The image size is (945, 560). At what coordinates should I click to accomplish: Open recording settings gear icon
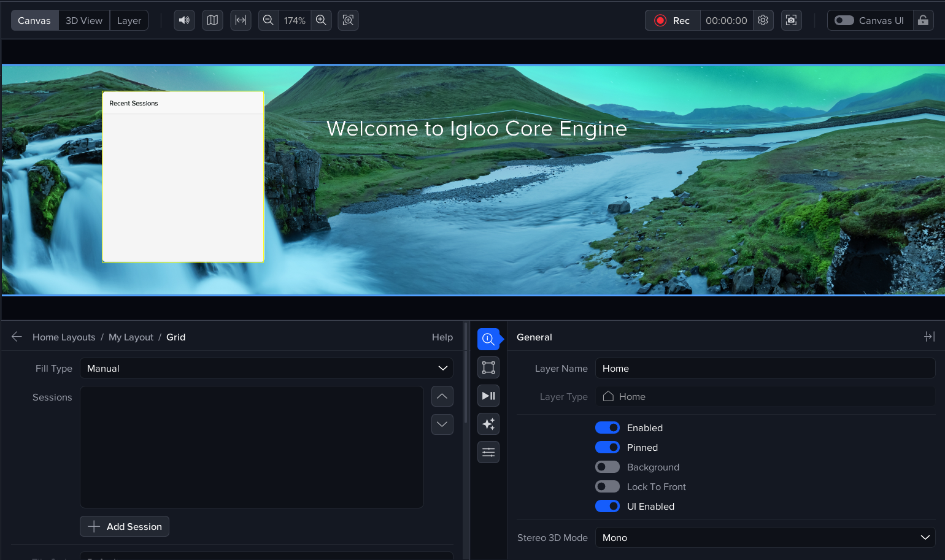763,20
